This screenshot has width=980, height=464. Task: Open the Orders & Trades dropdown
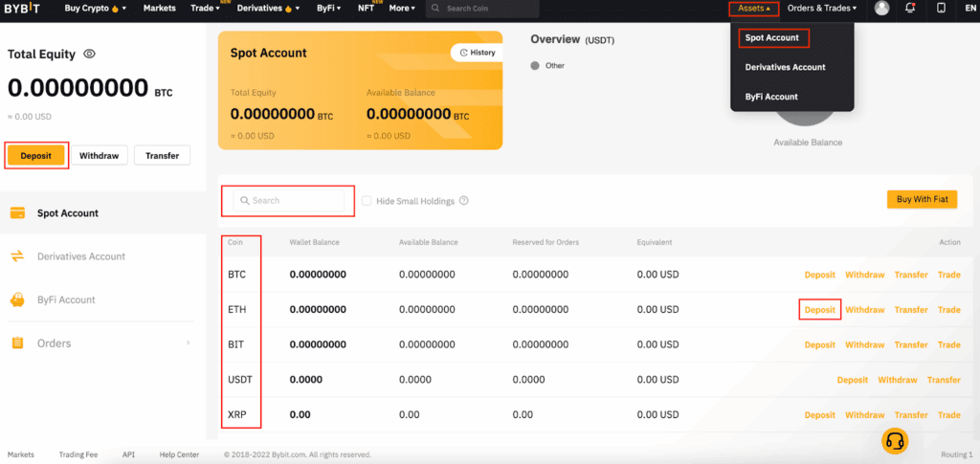821,9
